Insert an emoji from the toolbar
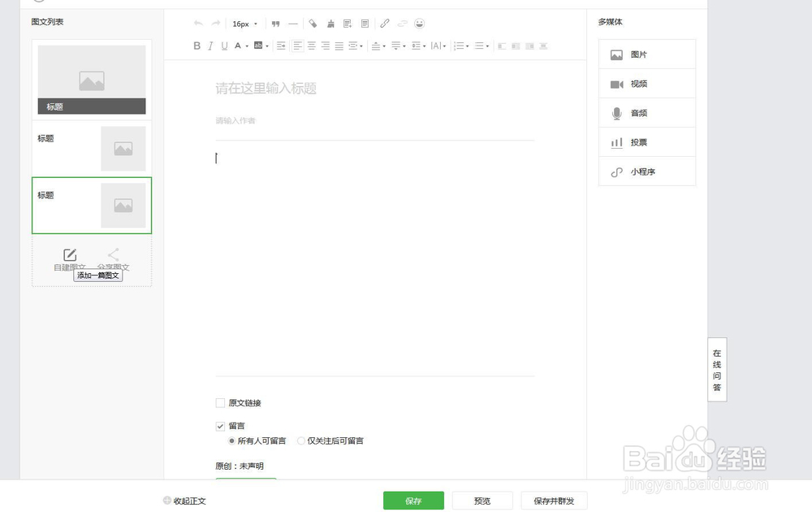Image resolution: width=812 pixels, height=512 pixels. pyautogui.click(x=420, y=24)
